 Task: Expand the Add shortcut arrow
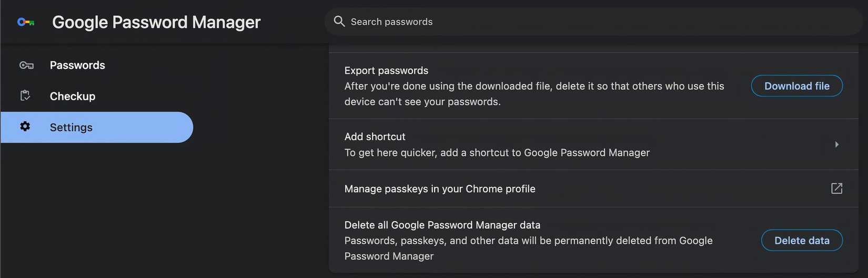click(x=836, y=145)
